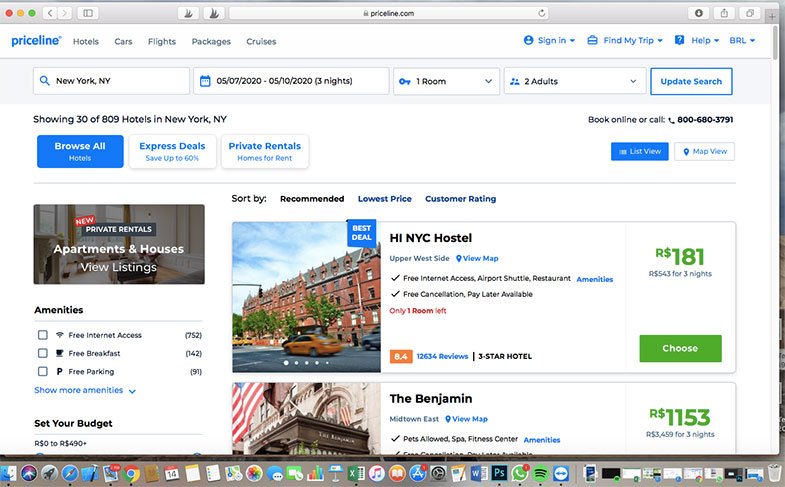Open the BRL currency dropdown
785x487 pixels.
(742, 41)
